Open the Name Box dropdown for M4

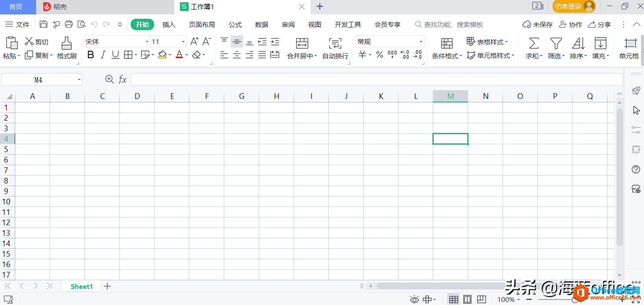click(79, 80)
